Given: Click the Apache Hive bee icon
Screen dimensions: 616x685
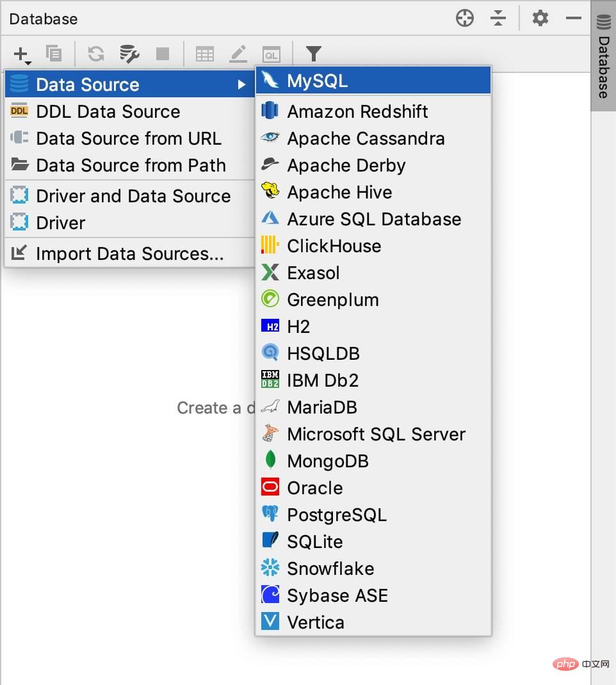Looking at the screenshot, I should click(x=270, y=191).
